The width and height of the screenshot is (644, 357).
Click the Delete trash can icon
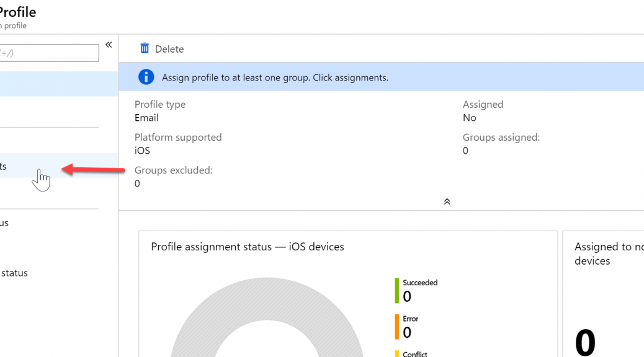145,48
